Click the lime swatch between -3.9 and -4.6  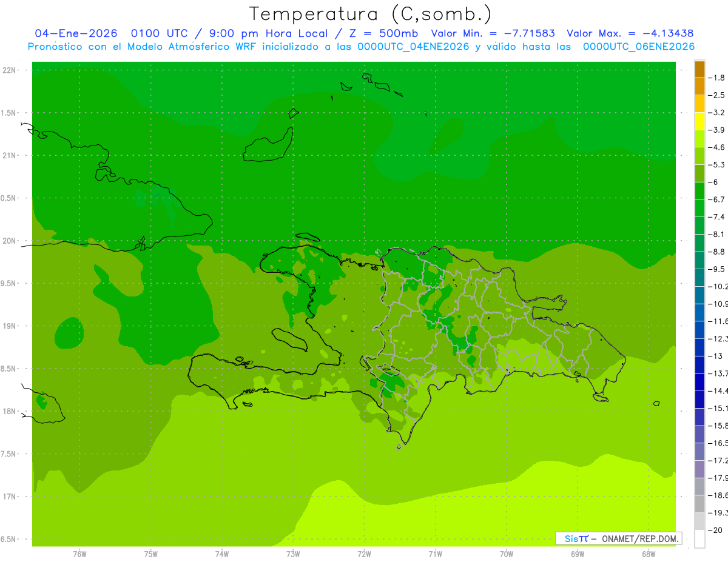[699, 139]
